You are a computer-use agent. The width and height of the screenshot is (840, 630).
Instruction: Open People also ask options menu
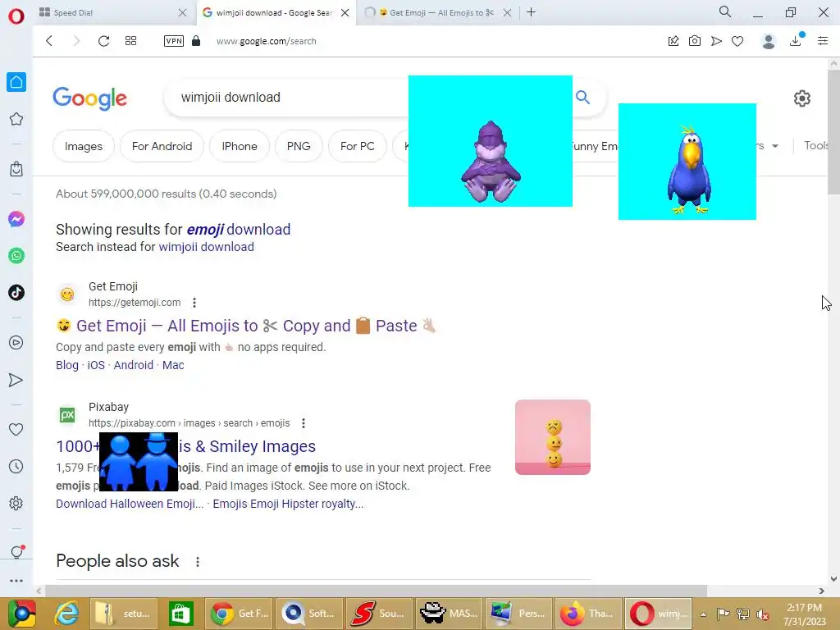(x=198, y=561)
